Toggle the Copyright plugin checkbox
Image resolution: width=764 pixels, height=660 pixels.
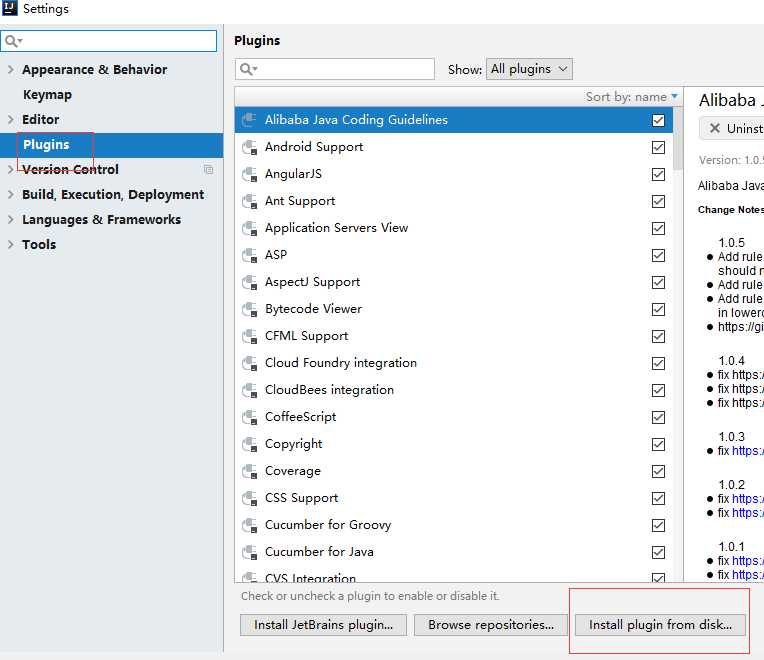658,444
